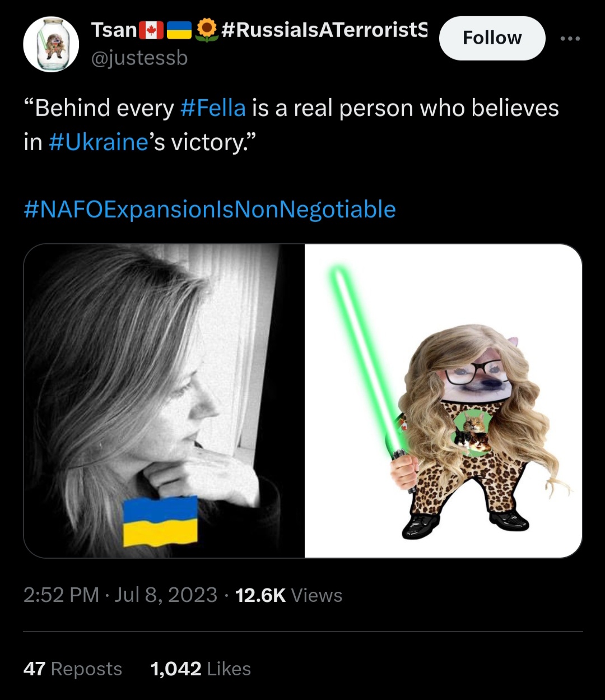Click the sunflower emoji in display name
605x700 pixels.
coord(207,30)
